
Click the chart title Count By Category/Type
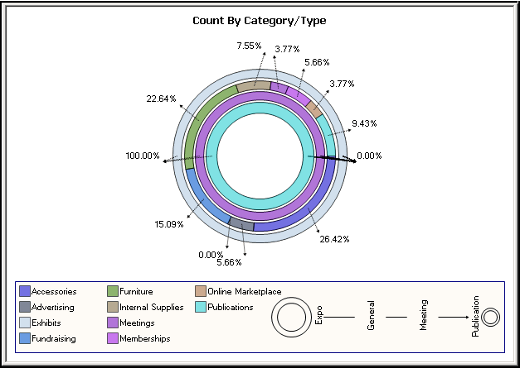[x=259, y=21]
